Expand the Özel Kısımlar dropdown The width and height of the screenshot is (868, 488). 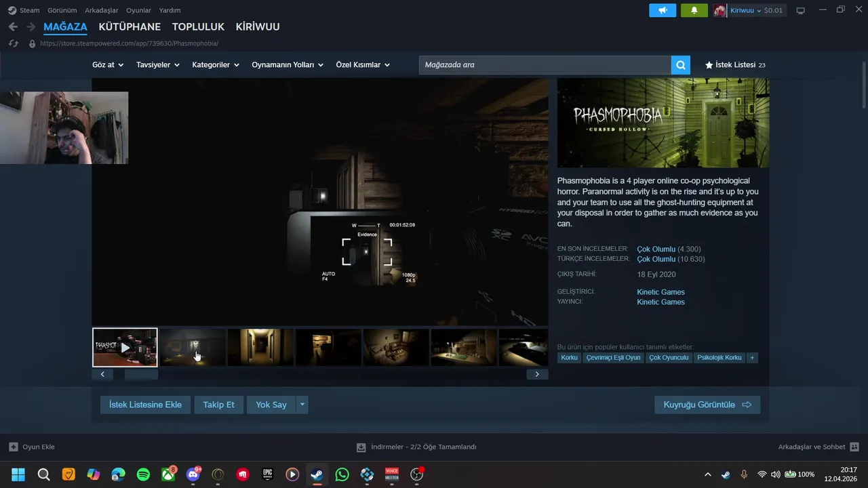[363, 65]
